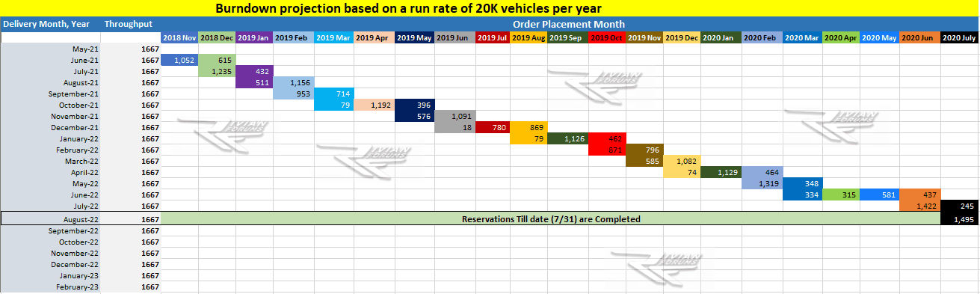This screenshot has width=980, height=294.
Task: Click the cell with value 1,319
Action: pos(762,183)
